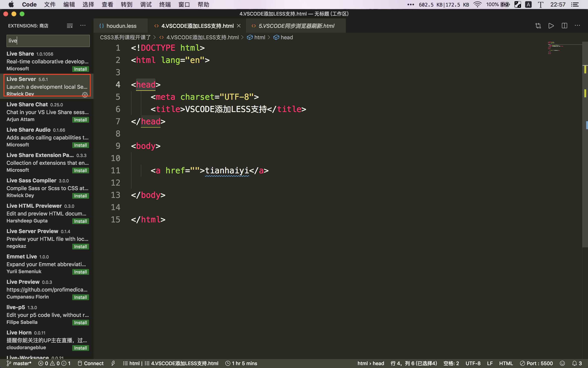Click three dots menu bar extra

411,4
